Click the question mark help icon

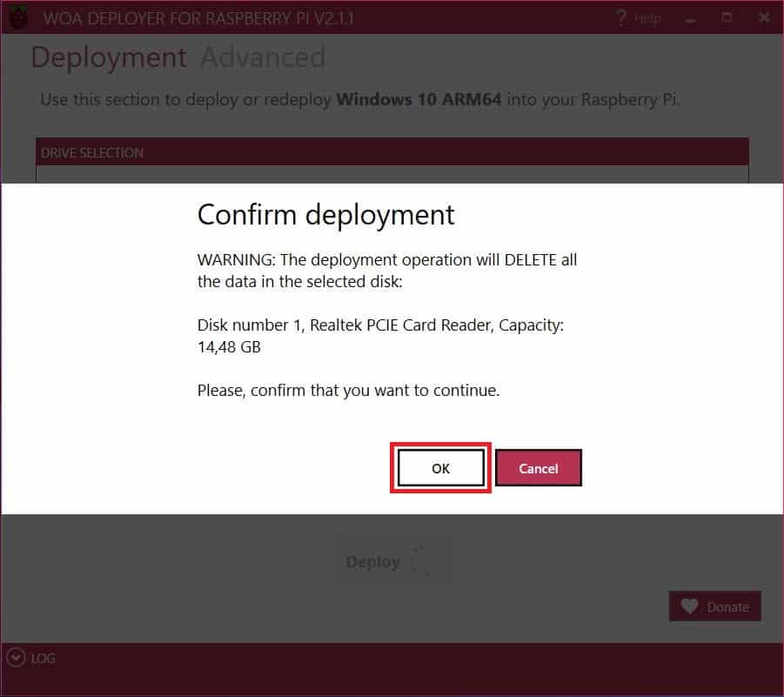pyautogui.click(x=621, y=18)
